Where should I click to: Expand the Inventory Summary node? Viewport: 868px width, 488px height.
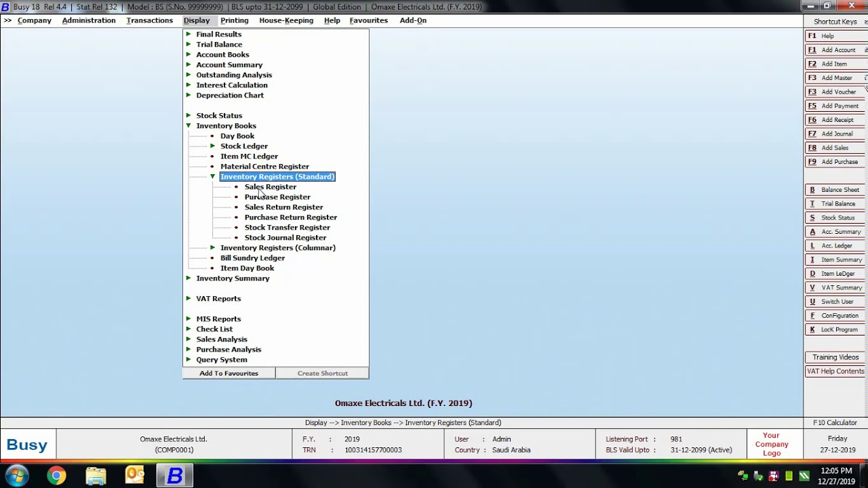[x=189, y=278]
